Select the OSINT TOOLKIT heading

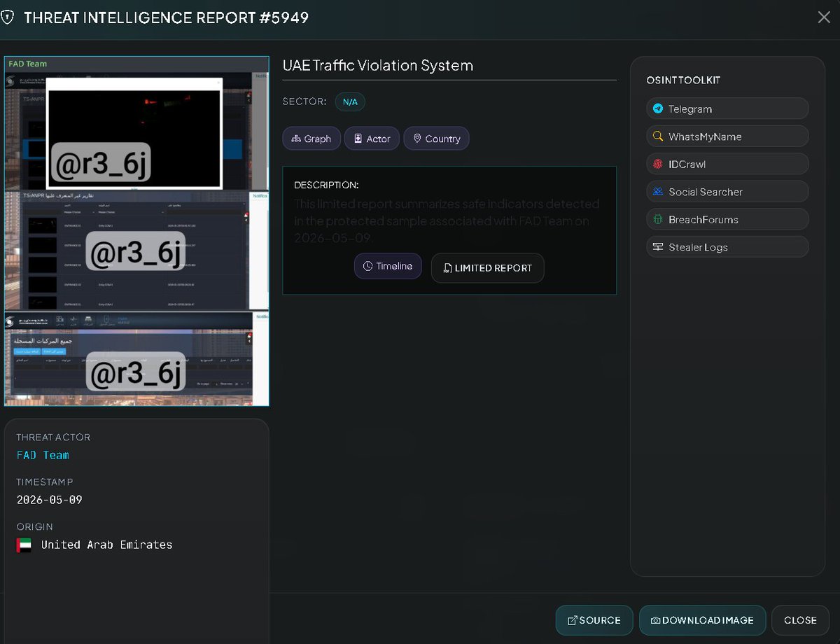[x=683, y=80]
